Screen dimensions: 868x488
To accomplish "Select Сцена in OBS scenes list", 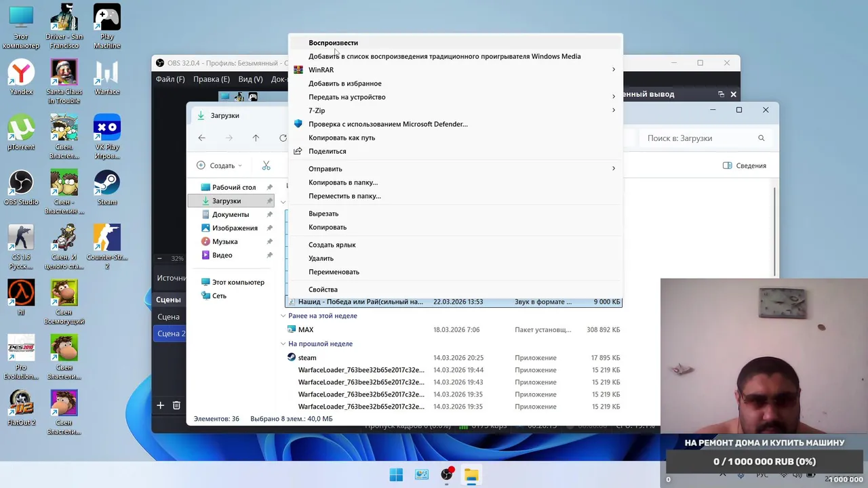I will [170, 317].
